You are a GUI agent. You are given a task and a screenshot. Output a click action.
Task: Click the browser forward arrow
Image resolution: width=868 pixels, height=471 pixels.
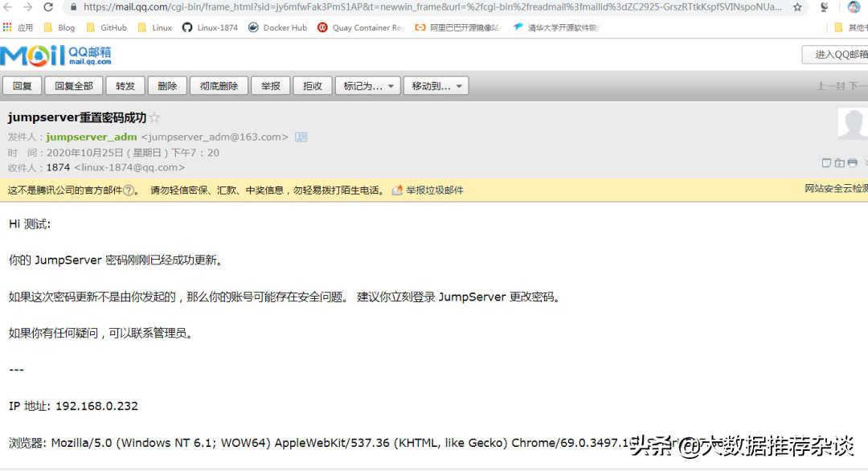pos(27,7)
